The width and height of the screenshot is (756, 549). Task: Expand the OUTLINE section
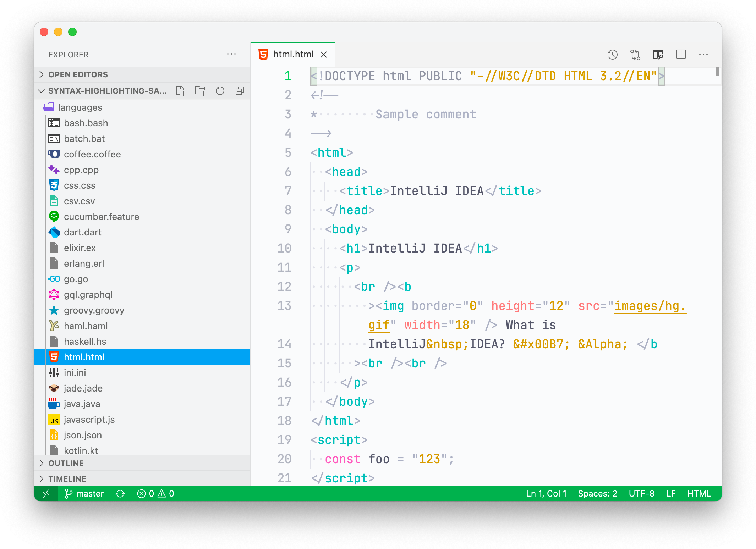pyautogui.click(x=65, y=463)
